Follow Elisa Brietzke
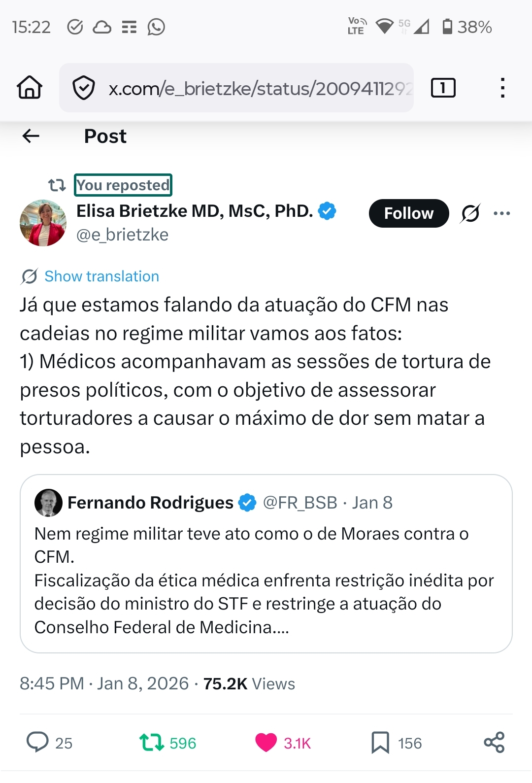Image resolution: width=532 pixels, height=783 pixels. coord(408,213)
